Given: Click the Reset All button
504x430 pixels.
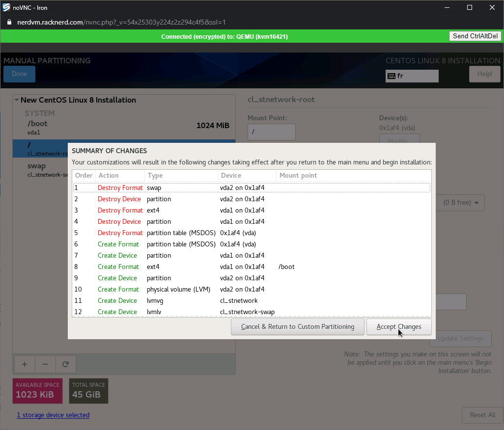Looking at the screenshot, I should (482, 415).
